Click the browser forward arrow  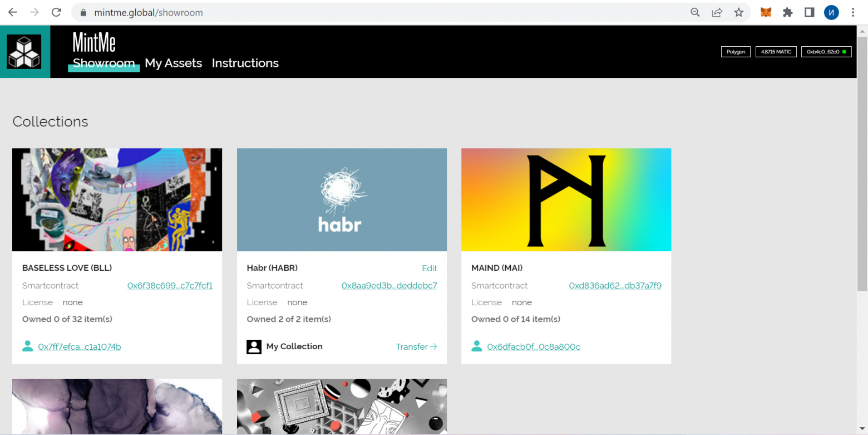pyautogui.click(x=34, y=12)
